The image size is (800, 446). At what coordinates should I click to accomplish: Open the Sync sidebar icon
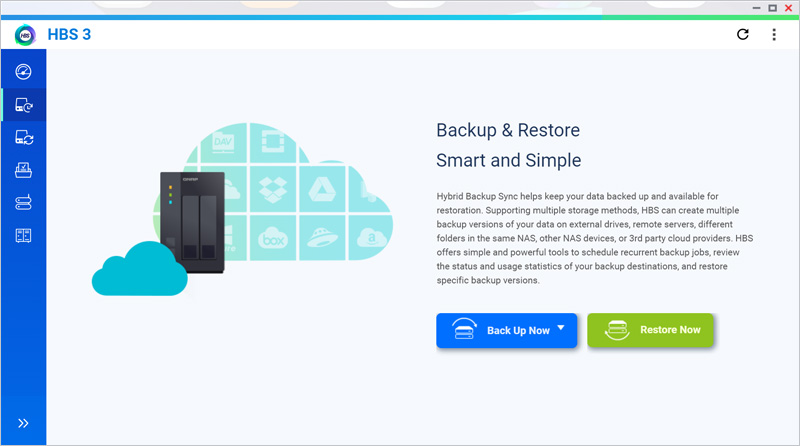(x=23, y=138)
